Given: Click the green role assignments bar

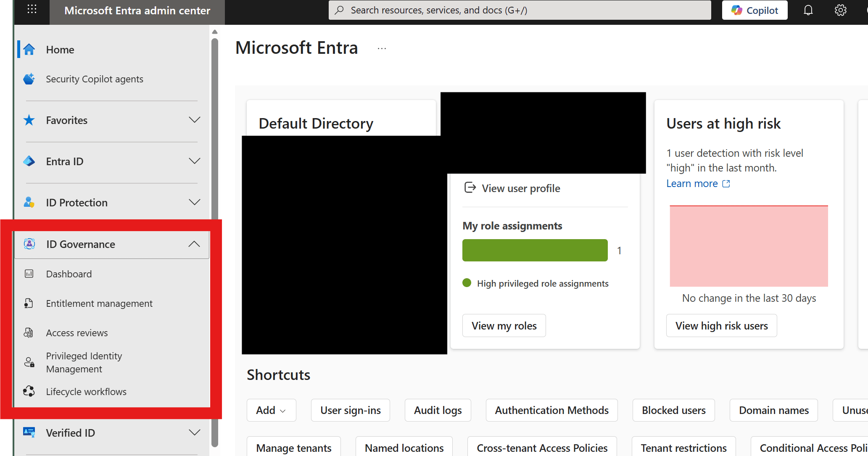Looking at the screenshot, I should 535,250.
